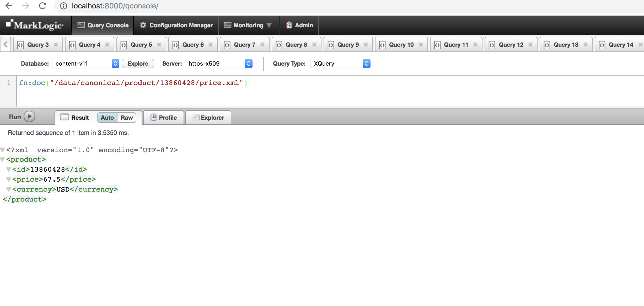
Task: Switch to the Query 10 tab
Action: pos(401,45)
